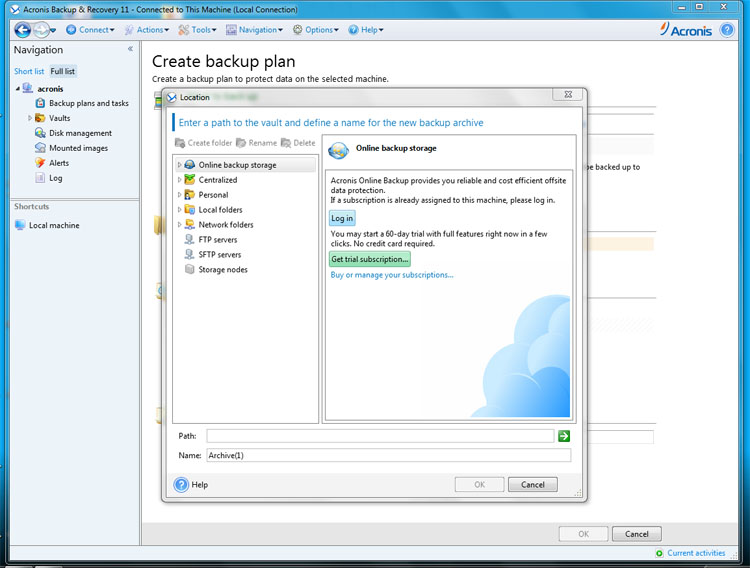Switch to Short list view

coord(29,71)
